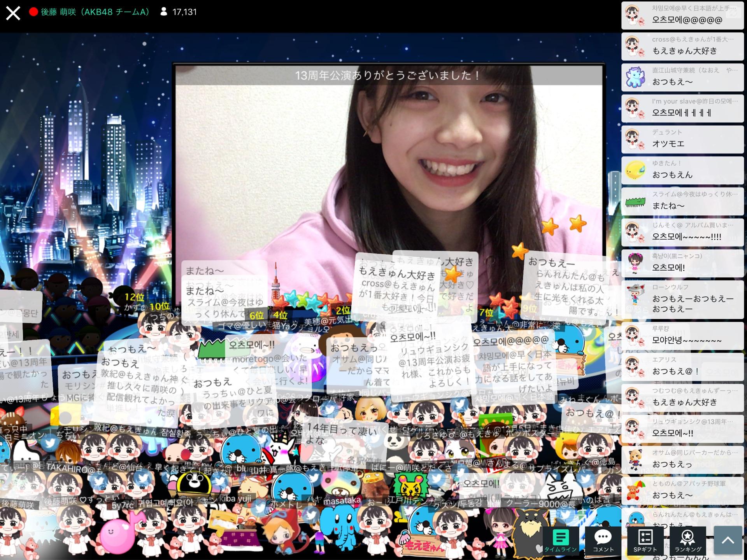Open the タイムライン timeline tab

[560, 541]
